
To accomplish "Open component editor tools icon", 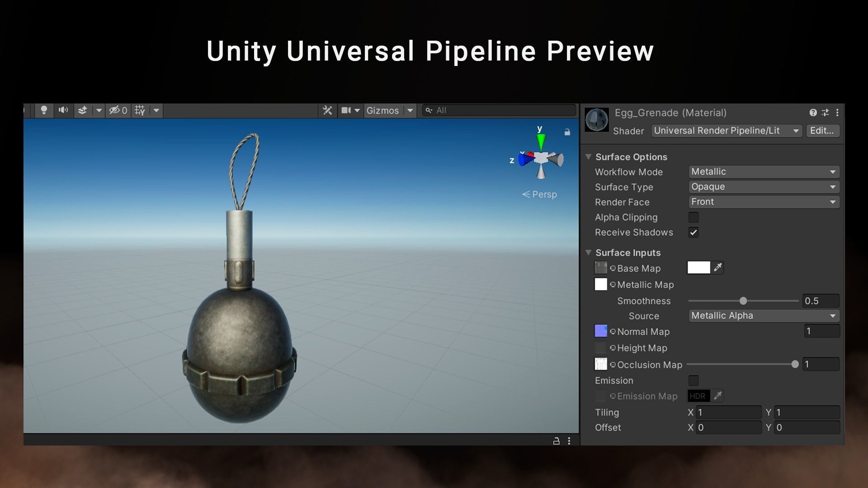I will tap(327, 110).
